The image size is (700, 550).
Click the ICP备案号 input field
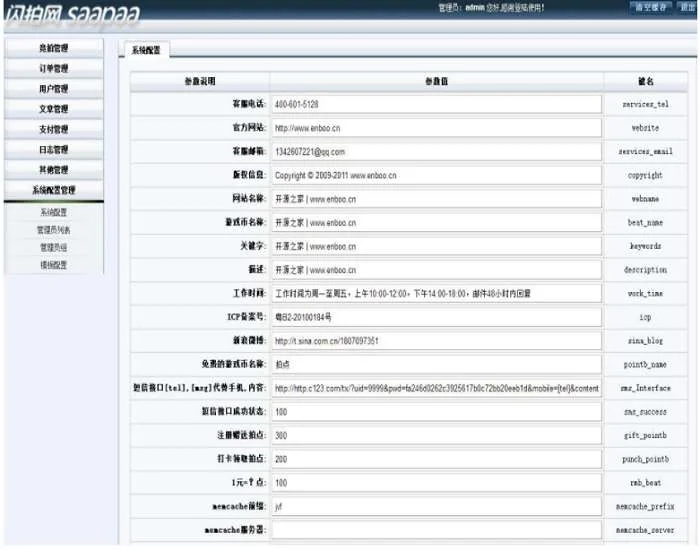(436, 317)
